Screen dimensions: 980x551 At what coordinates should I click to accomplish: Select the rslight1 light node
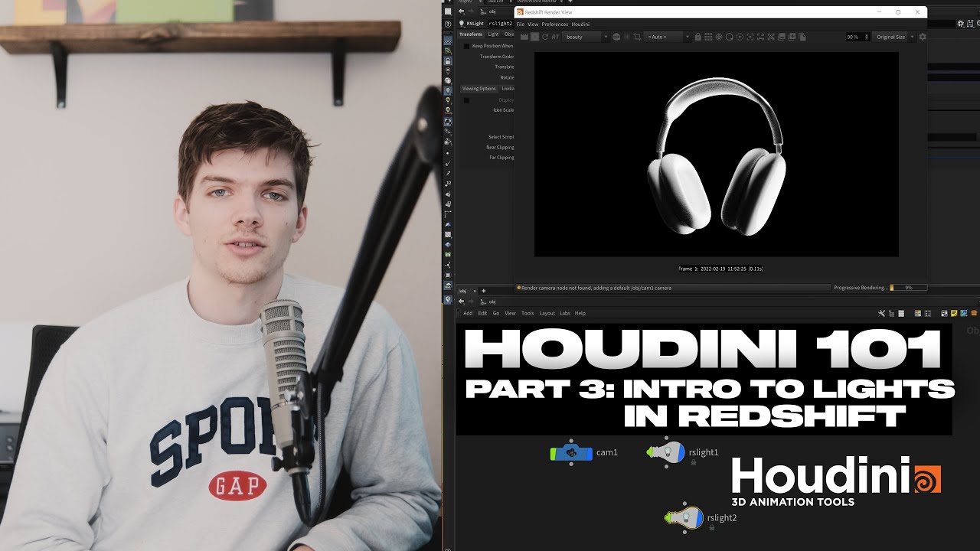(666, 452)
